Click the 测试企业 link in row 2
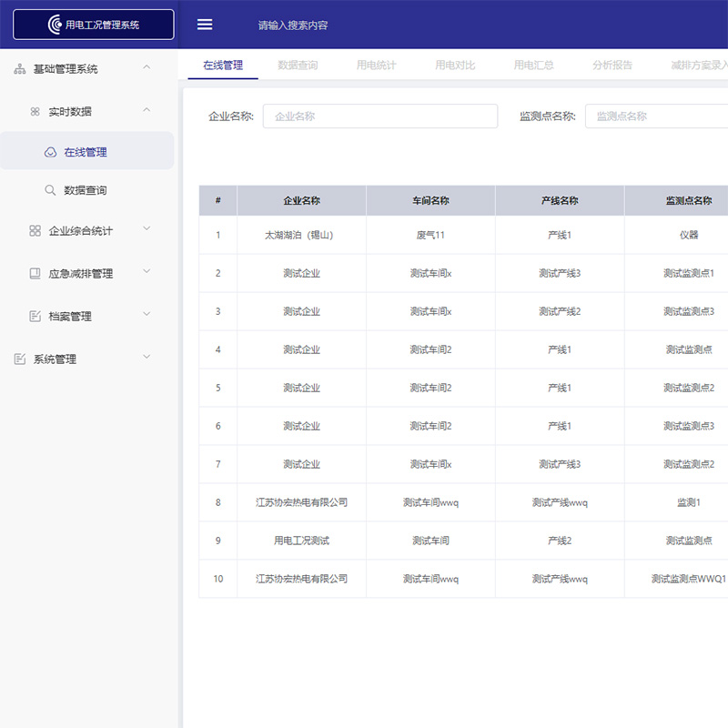This screenshot has width=728, height=728. [300, 273]
